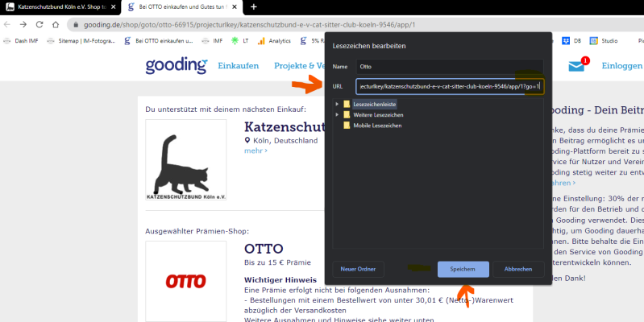The width and height of the screenshot is (644, 322).
Task: Open the LT bookmark with green star
Action: coord(240,40)
